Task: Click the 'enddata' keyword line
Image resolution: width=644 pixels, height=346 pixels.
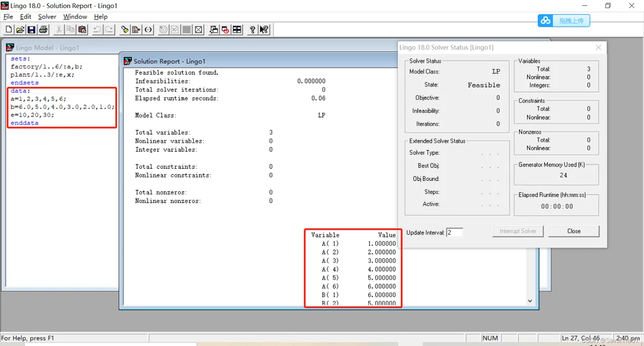Action: (25, 123)
